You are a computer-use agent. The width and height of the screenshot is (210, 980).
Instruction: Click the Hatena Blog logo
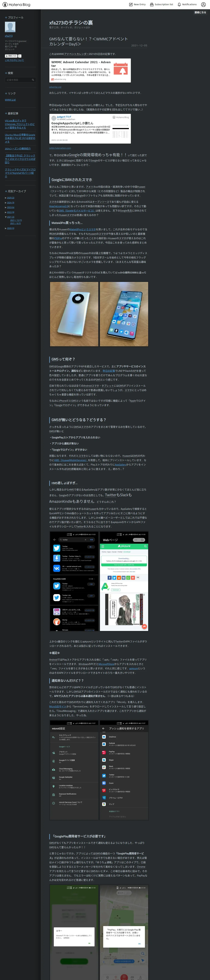(x=16, y=5)
